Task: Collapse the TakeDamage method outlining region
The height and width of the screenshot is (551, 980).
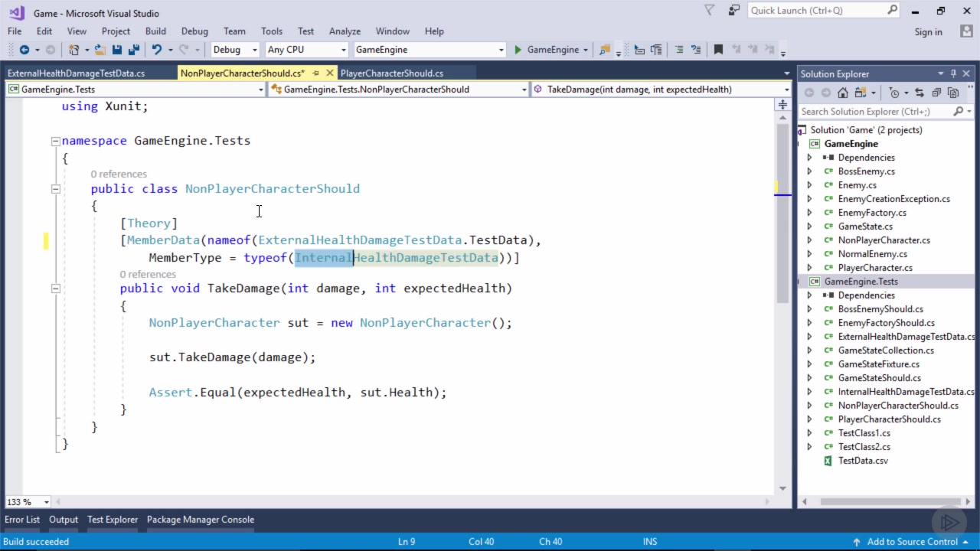Action: (55, 289)
